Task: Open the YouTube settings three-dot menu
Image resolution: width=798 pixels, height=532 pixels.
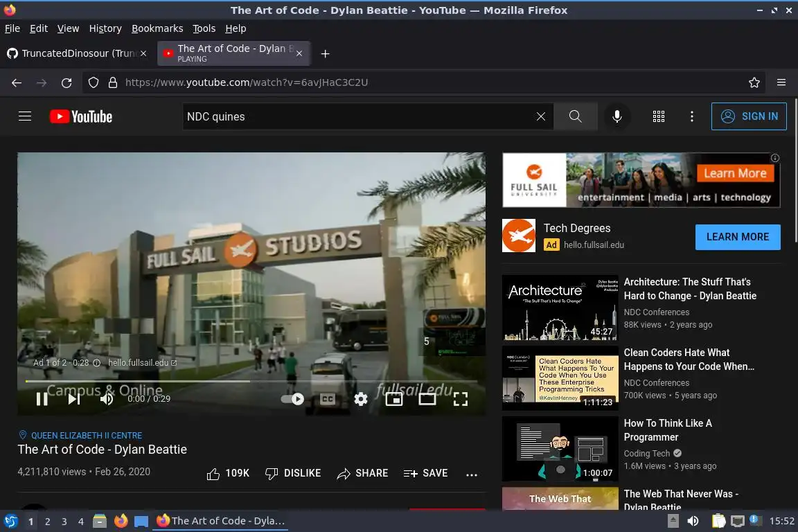Action: point(691,116)
